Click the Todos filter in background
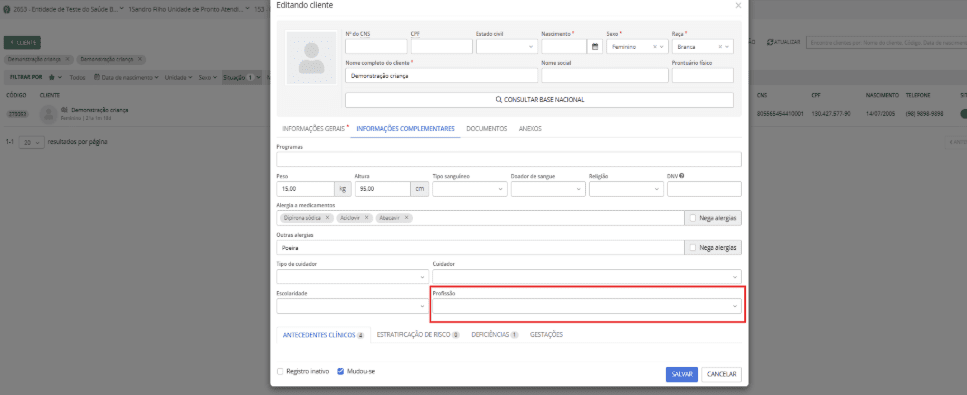 (77, 78)
